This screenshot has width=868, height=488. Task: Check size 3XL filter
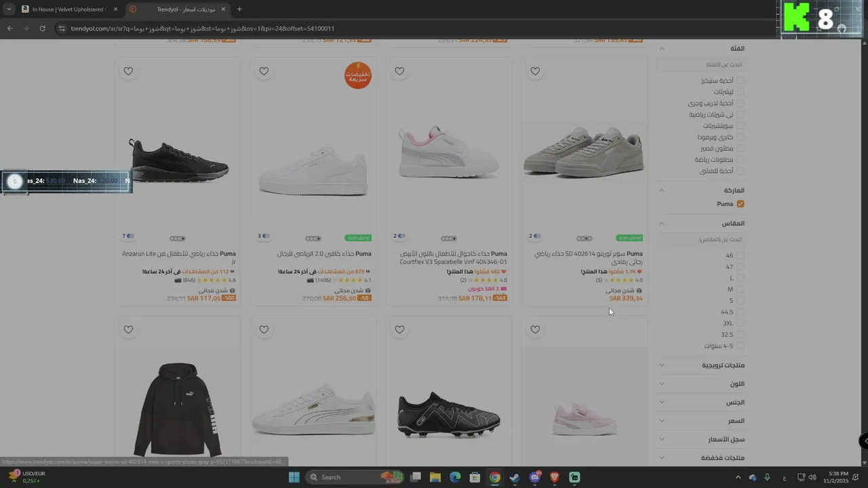(741, 323)
